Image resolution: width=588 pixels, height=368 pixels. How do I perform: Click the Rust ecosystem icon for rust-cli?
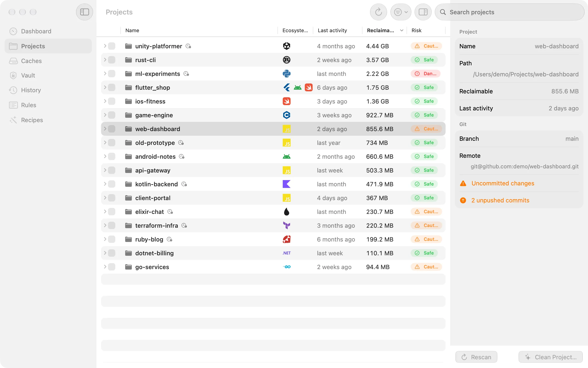pos(286,60)
